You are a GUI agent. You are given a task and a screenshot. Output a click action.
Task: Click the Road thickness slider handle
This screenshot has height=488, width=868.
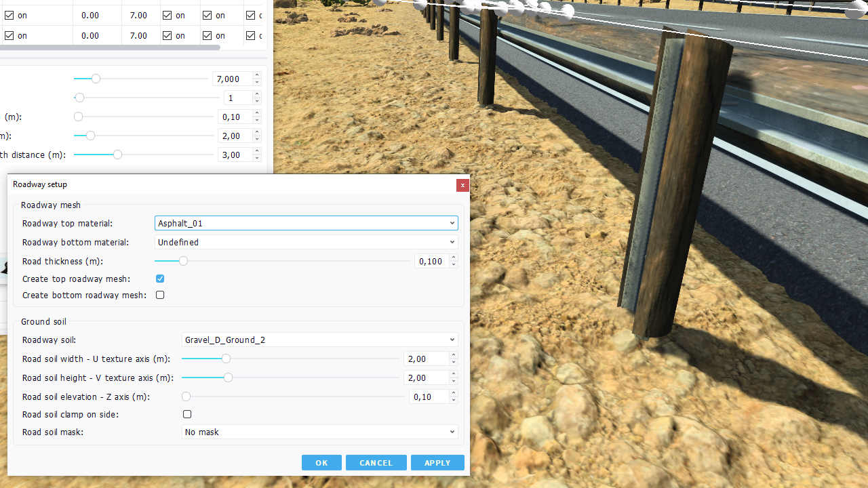(183, 261)
